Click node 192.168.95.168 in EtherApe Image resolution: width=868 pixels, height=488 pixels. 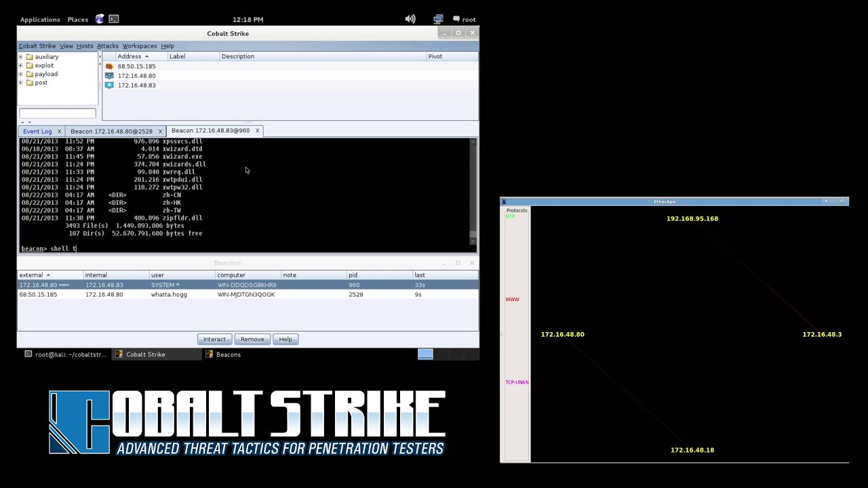692,218
